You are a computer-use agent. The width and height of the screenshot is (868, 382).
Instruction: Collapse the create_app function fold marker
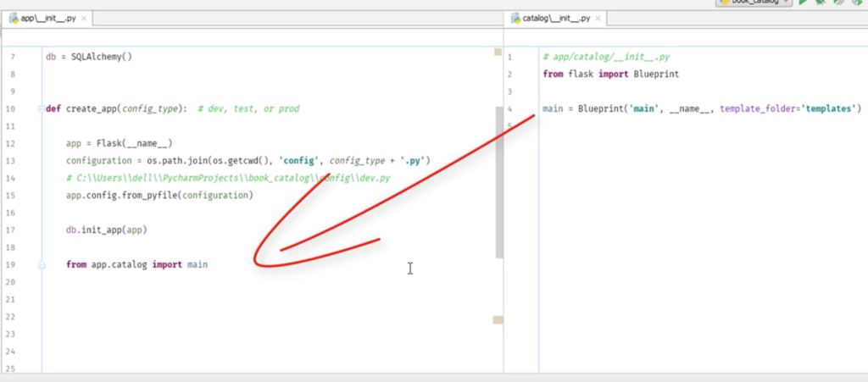click(42, 109)
